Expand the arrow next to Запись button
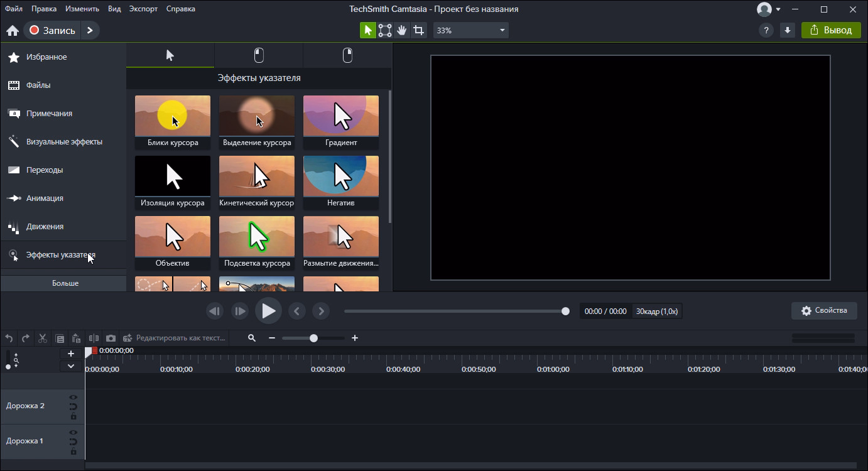 pyautogui.click(x=90, y=30)
